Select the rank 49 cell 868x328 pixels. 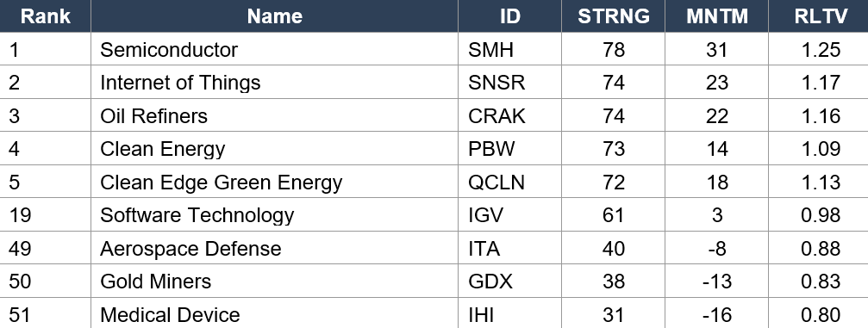46,248
